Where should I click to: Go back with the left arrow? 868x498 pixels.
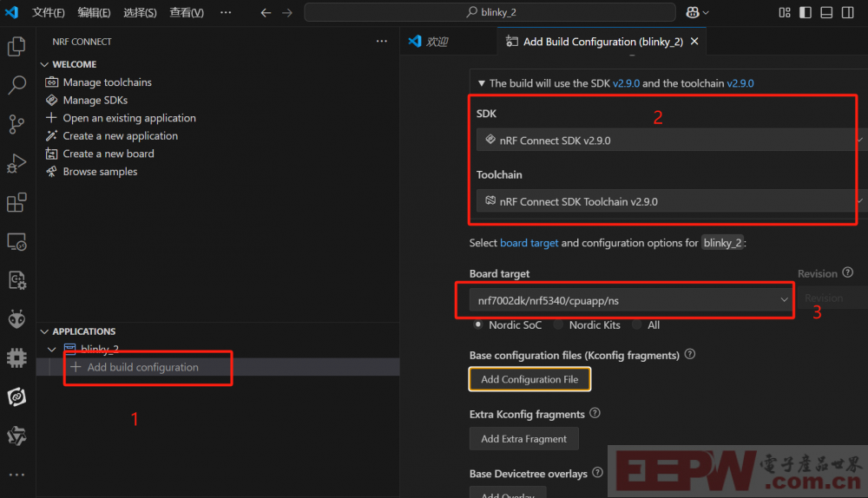pyautogui.click(x=266, y=12)
